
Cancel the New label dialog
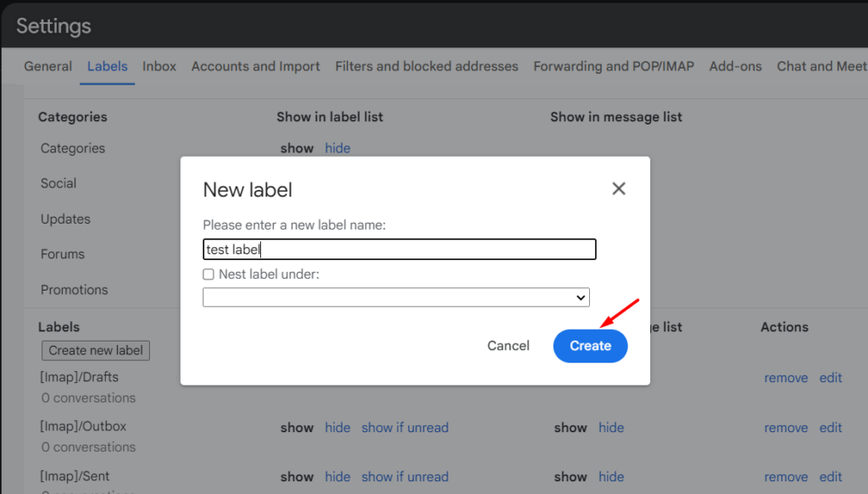pyautogui.click(x=509, y=346)
